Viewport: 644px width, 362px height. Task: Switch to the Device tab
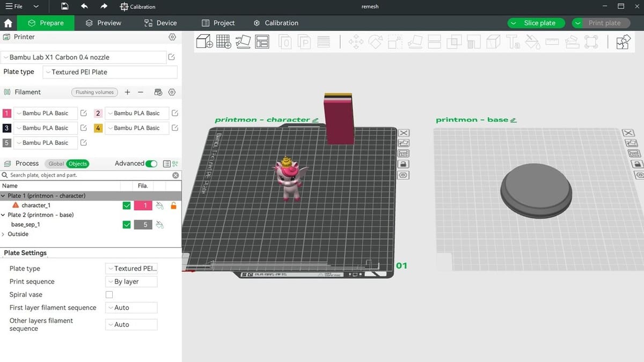coord(160,23)
